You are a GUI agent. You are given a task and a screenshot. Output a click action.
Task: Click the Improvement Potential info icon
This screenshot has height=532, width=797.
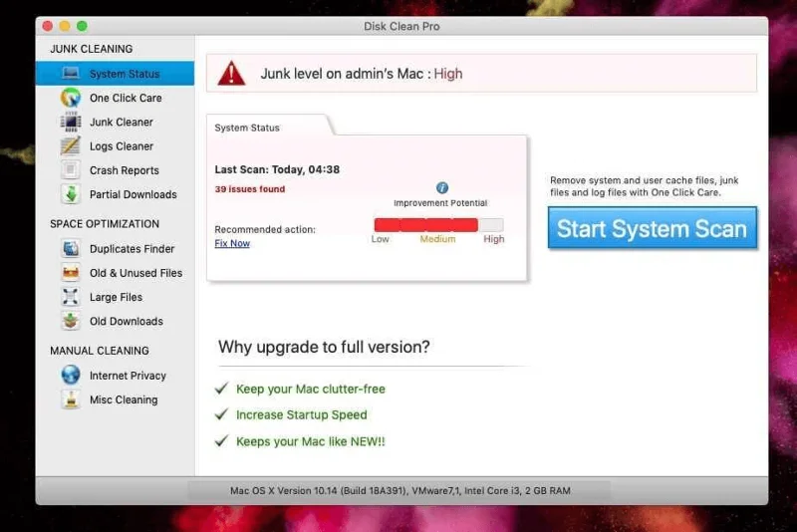pos(442,187)
